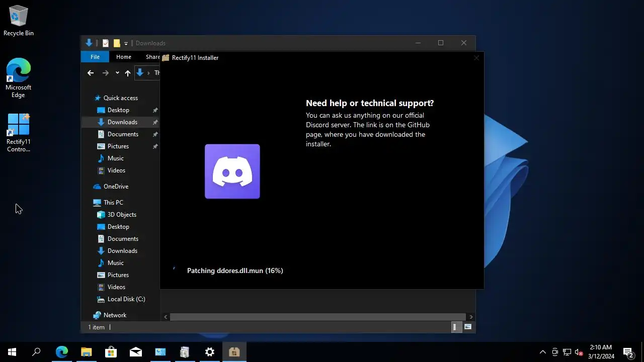Switch Explorer to large icons view button
The image size is (644, 362).
point(468,327)
